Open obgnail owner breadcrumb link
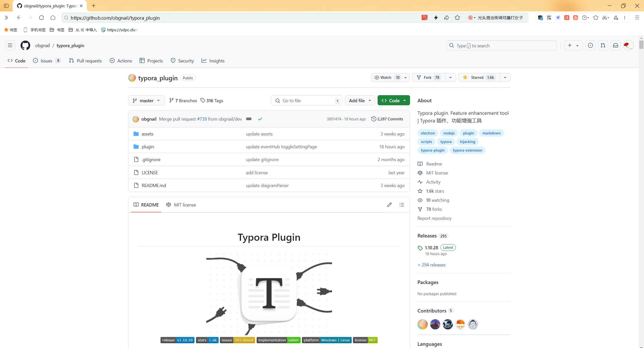The image size is (644, 348). (43, 46)
